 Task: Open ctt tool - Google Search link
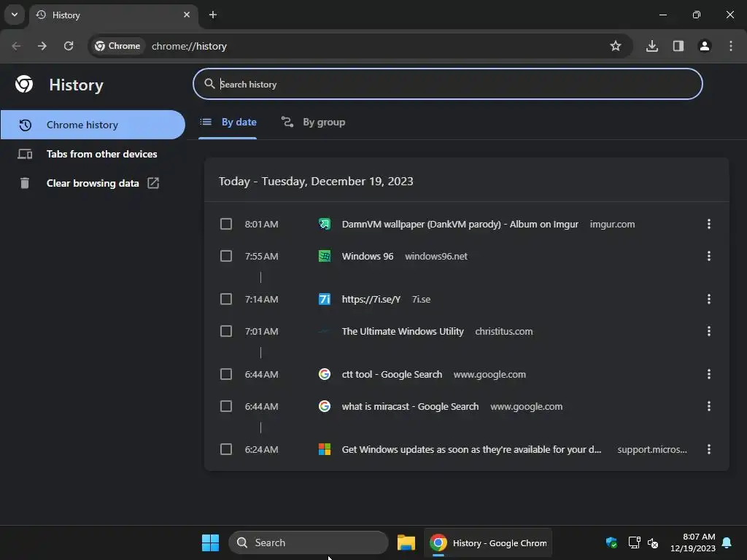tap(392, 374)
